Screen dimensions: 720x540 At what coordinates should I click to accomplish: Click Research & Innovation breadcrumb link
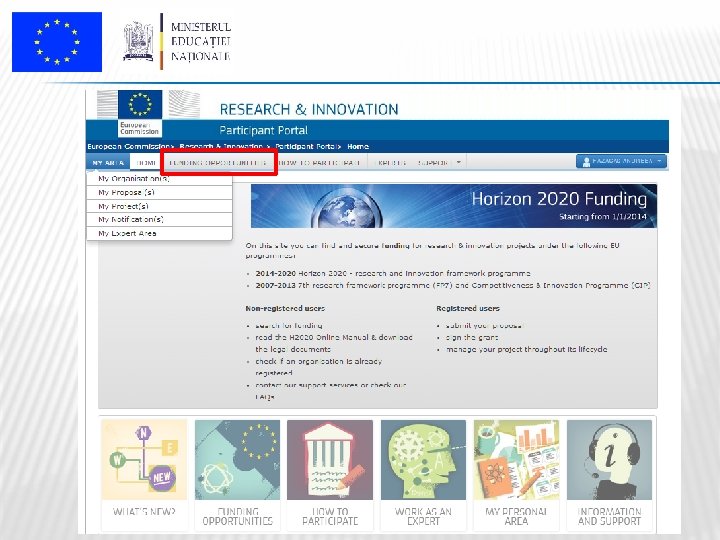(221, 146)
